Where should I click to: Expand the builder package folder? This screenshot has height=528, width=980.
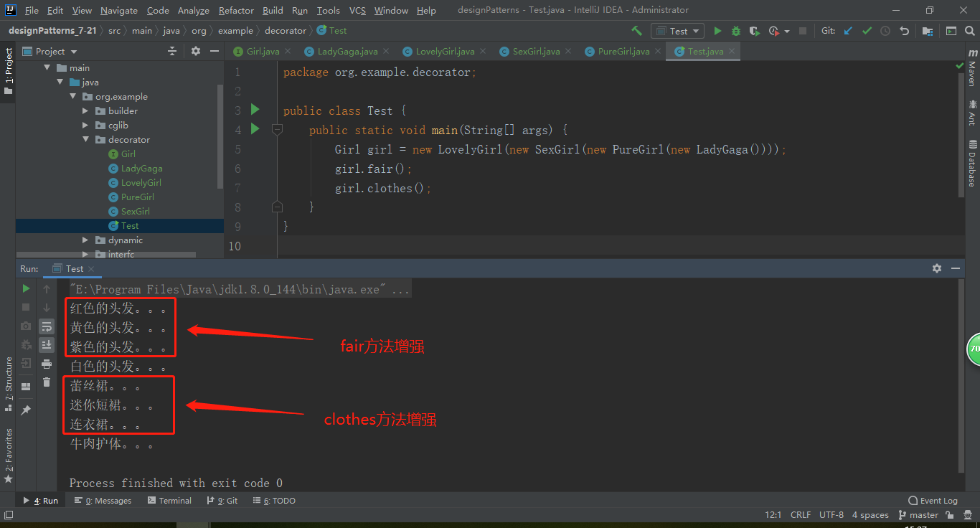(x=85, y=111)
